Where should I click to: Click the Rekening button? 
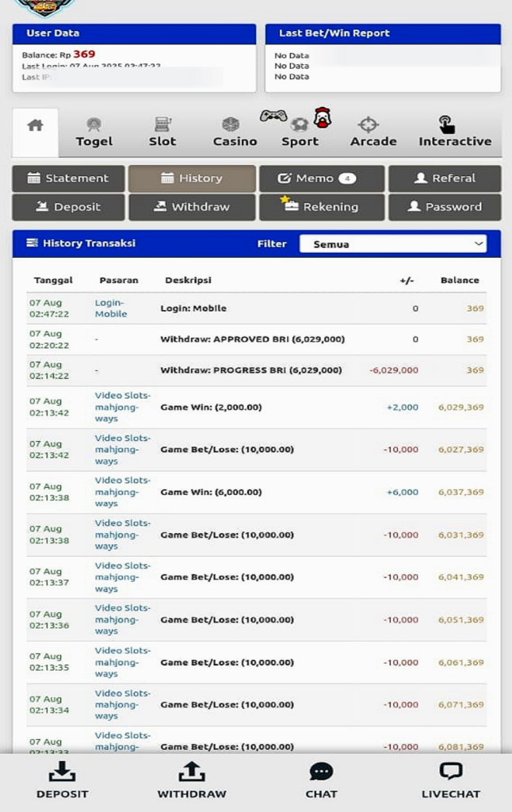pos(321,207)
